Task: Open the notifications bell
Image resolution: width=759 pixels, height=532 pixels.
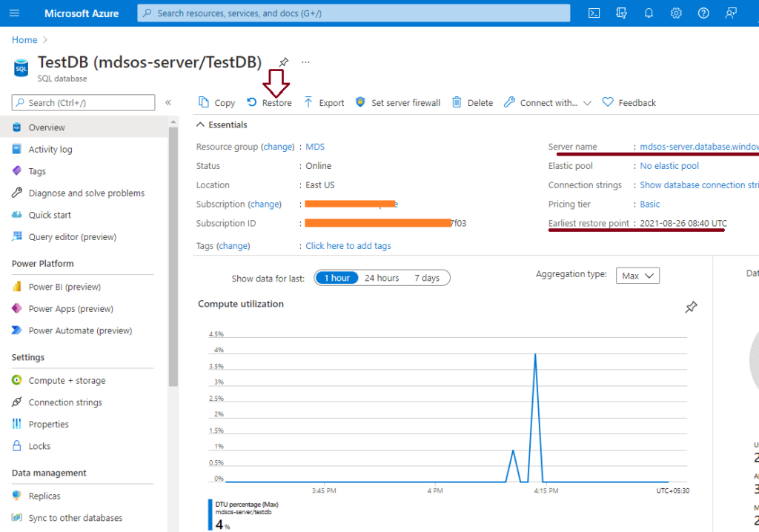Action: [x=649, y=13]
